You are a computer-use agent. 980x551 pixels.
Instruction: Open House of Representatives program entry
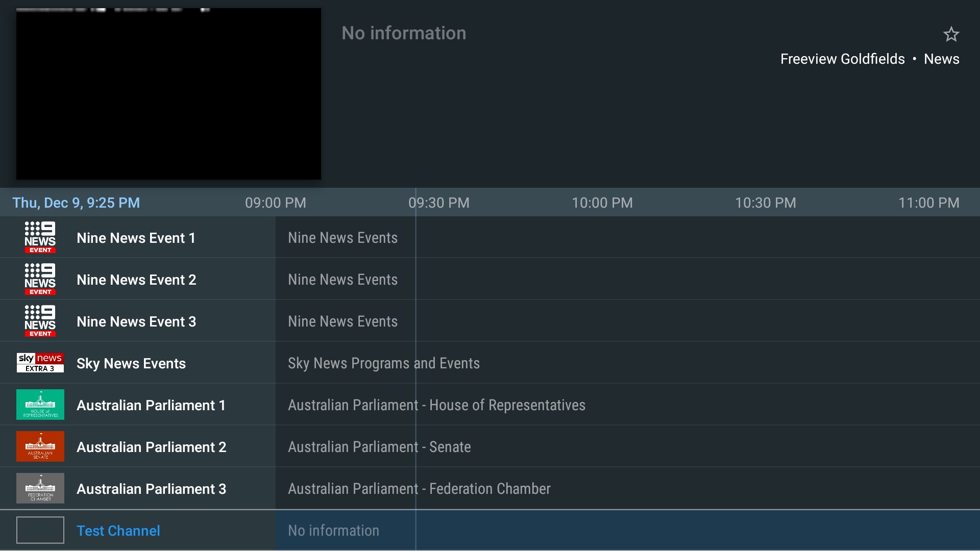436,405
